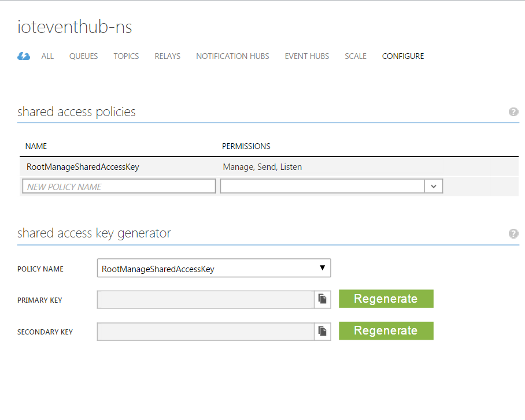Click the Manage, Send, Listen permissions cell
This screenshot has height=420, width=525.
point(262,167)
